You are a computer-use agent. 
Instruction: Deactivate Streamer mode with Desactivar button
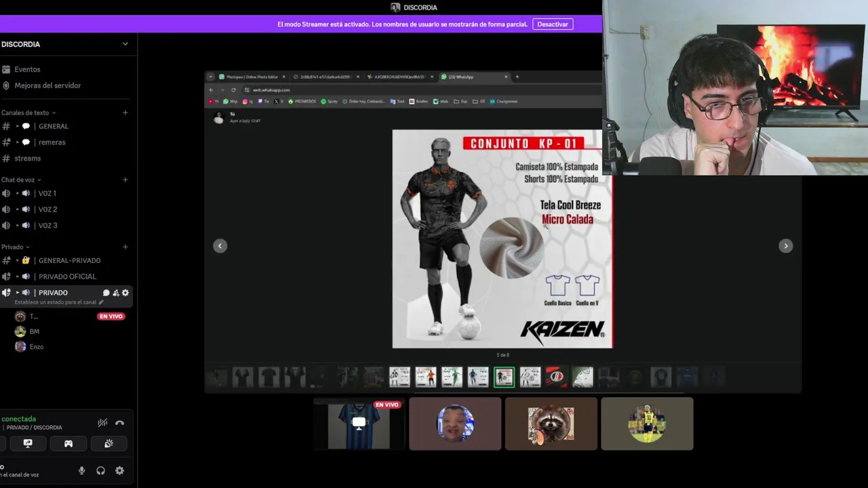click(x=553, y=24)
